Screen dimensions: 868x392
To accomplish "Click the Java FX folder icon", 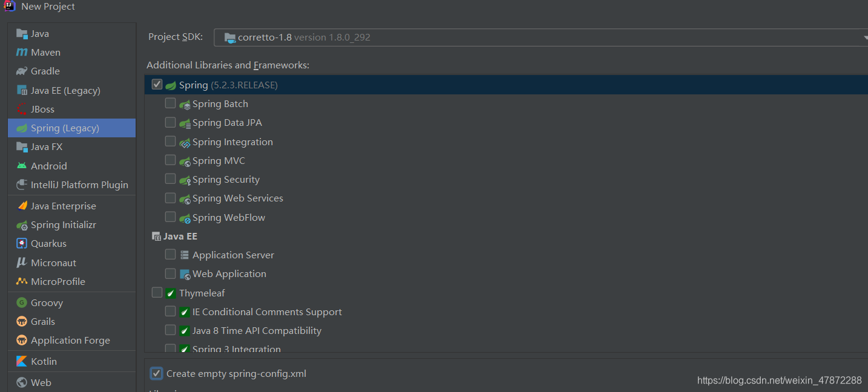I will [22, 147].
